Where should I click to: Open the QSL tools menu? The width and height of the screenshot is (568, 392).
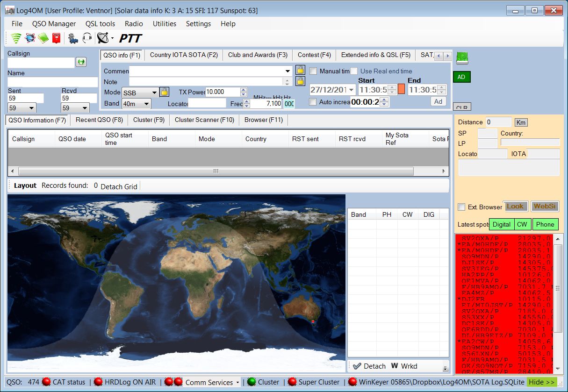click(100, 24)
